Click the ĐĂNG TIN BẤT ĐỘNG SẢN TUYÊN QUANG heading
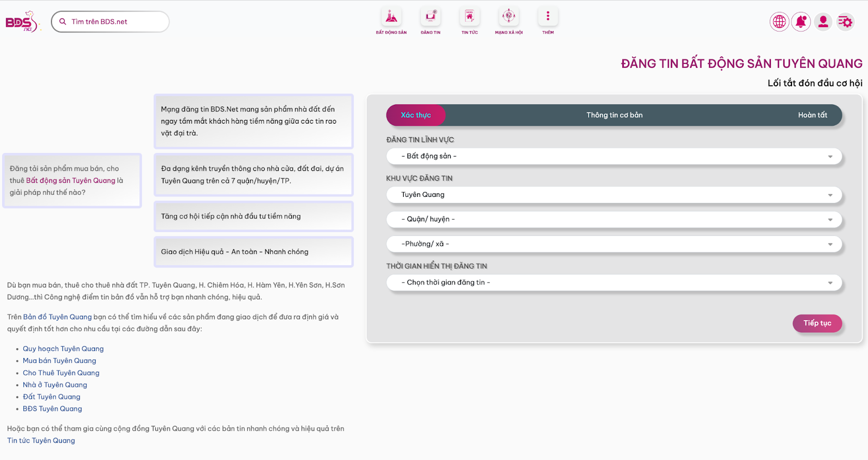 pyautogui.click(x=742, y=63)
